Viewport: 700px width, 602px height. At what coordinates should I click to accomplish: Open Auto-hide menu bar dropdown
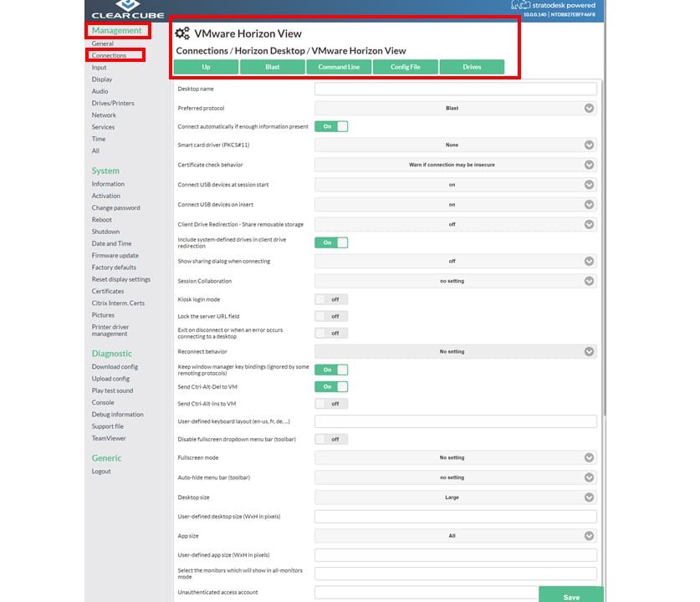tap(455, 477)
